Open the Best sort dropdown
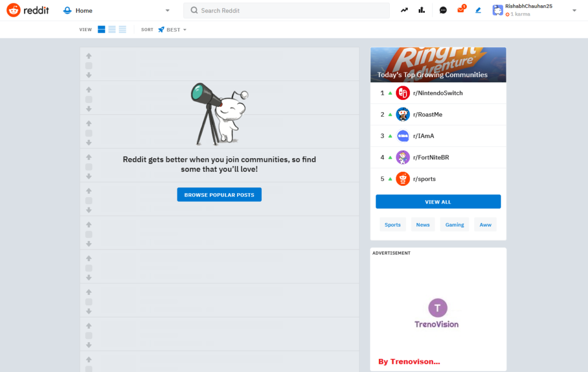588x372 pixels. point(172,30)
